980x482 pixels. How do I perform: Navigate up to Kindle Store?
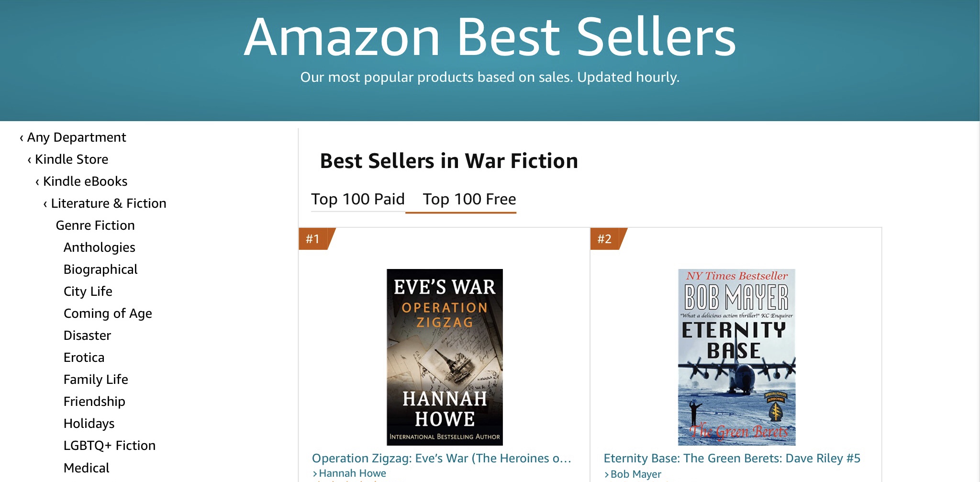[71, 159]
